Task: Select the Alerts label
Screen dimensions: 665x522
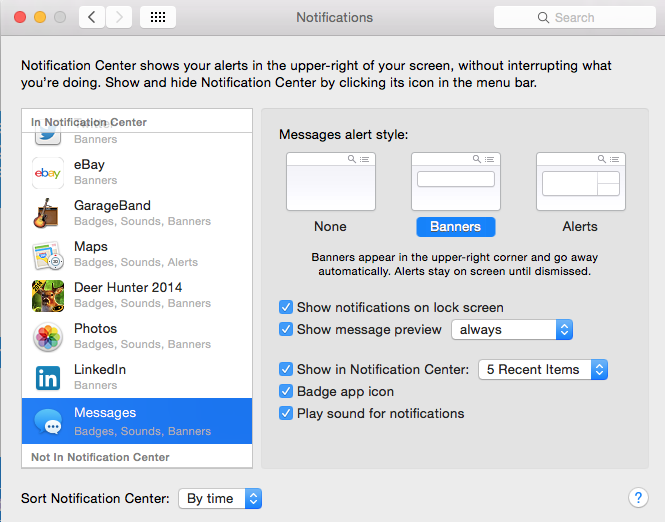Action: click(x=580, y=226)
